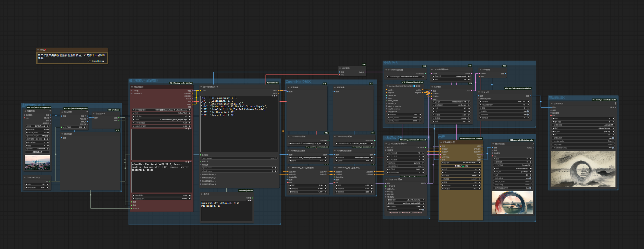This screenshot has height=249, width=644.
Task: Increase CFG 8.5 in K采样器 with right arrow
Action: [469, 112]
